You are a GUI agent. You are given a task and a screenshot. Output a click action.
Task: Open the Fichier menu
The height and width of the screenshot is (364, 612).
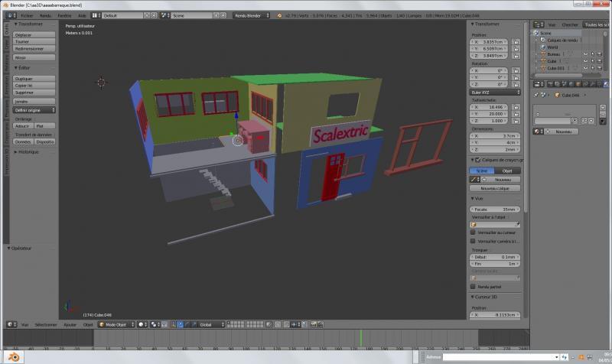[x=27, y=15]
